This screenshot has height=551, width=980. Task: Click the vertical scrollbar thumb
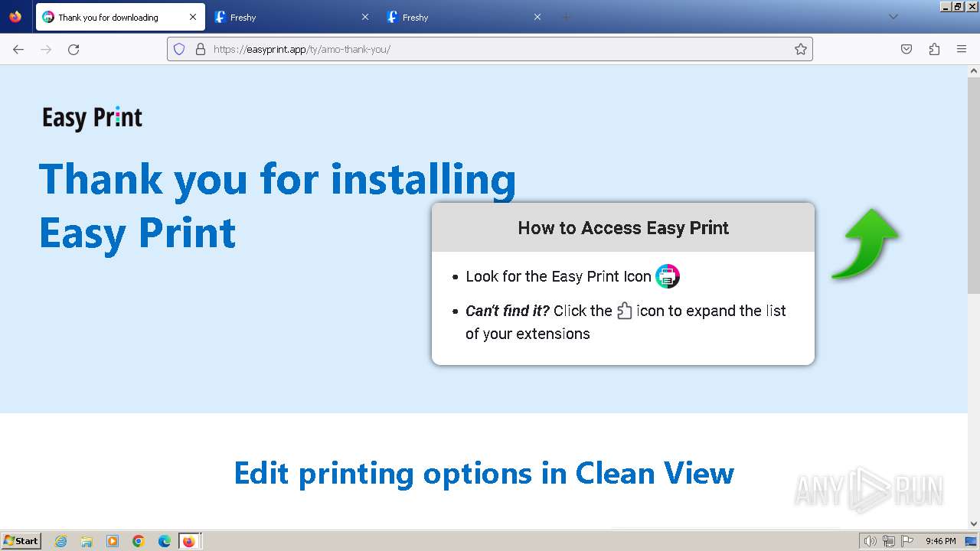point(974,184)
